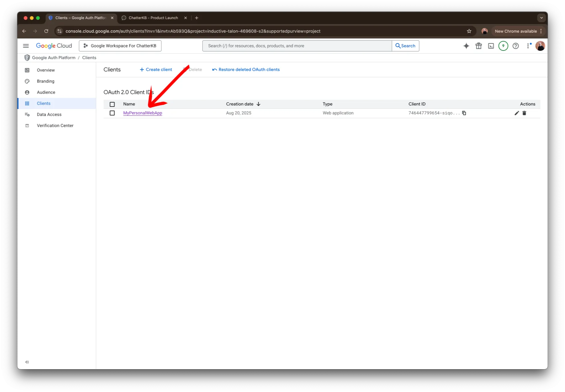
Task: Open a new Chrome tab
Action: point(196,18)
